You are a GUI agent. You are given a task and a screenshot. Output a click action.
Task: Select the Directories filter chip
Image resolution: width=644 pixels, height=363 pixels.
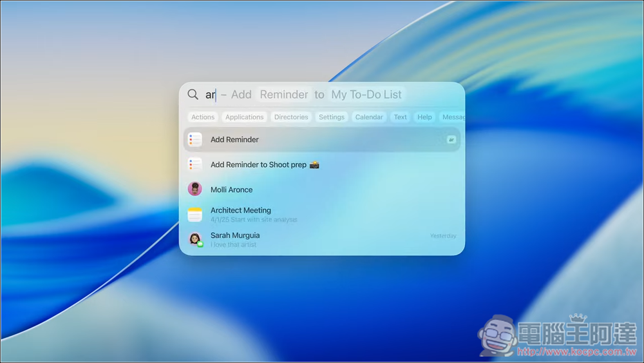point(291,117)
